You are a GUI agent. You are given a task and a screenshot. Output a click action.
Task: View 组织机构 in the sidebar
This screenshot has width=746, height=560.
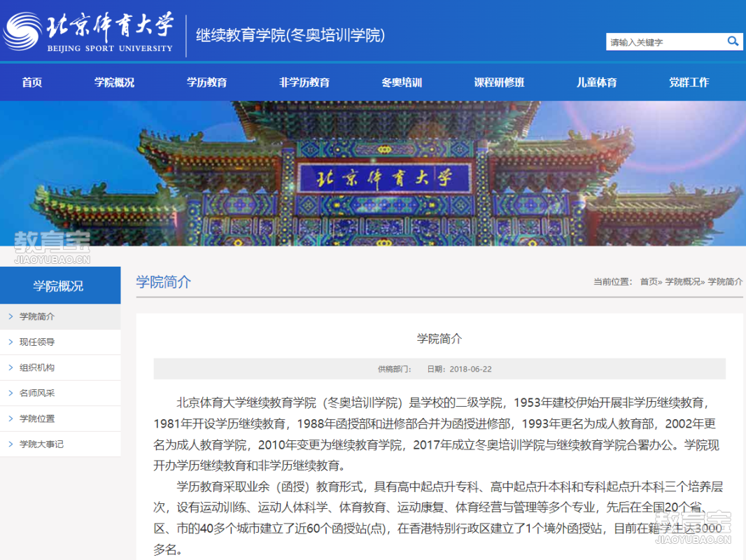coord(60,367)
